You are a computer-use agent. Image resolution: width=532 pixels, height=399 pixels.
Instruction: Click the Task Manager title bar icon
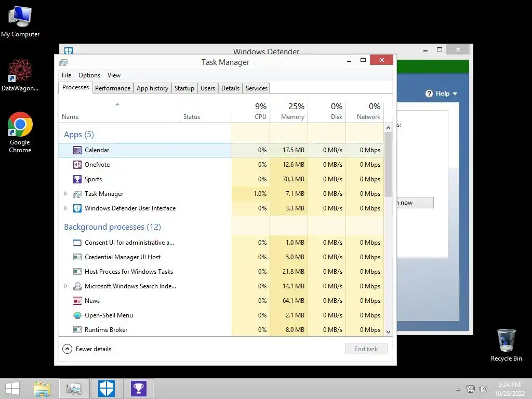(63, 62)
